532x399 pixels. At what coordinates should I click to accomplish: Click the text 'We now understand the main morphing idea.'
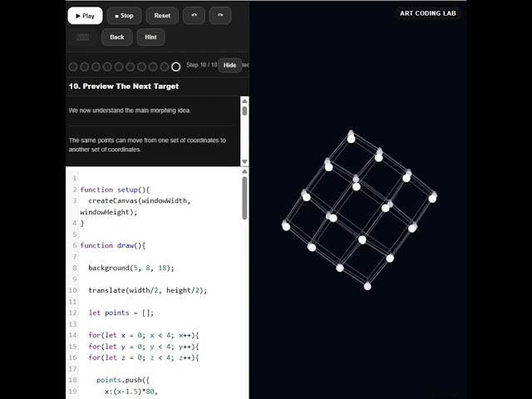(130, 111)
